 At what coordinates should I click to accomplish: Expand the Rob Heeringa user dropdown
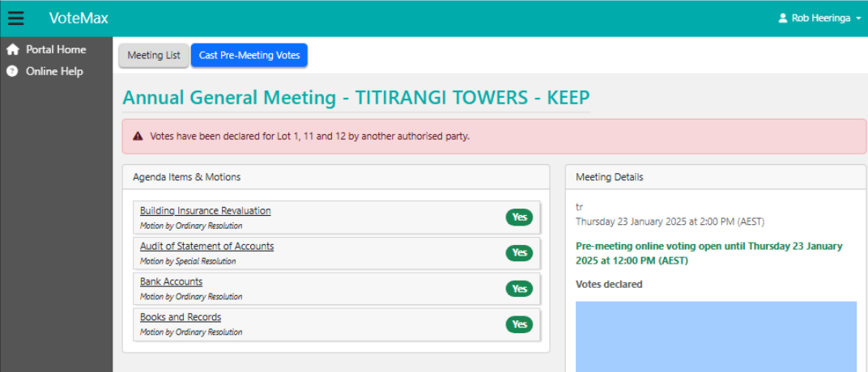820,18
